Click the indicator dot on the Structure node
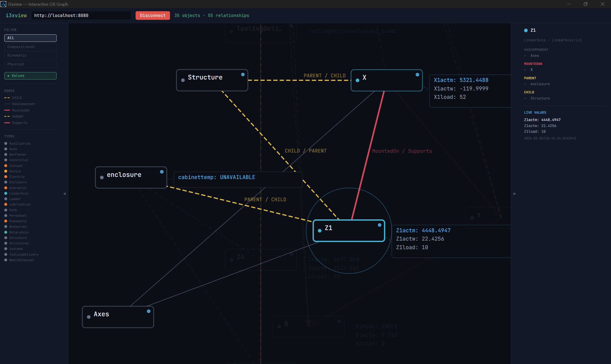Viewport: 611px width, 364px height. 243,74
